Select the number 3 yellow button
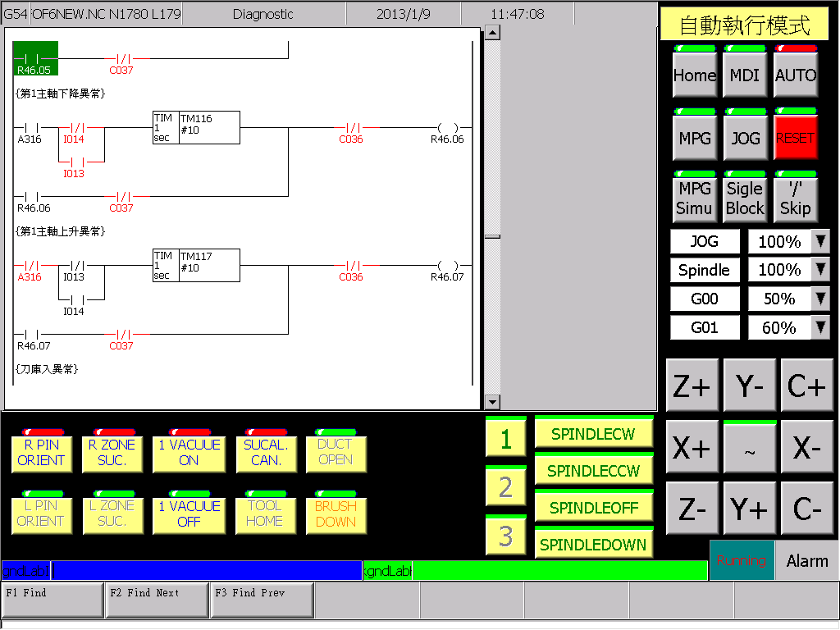Viewport: 840px width, 630px height. coord(505,535)
